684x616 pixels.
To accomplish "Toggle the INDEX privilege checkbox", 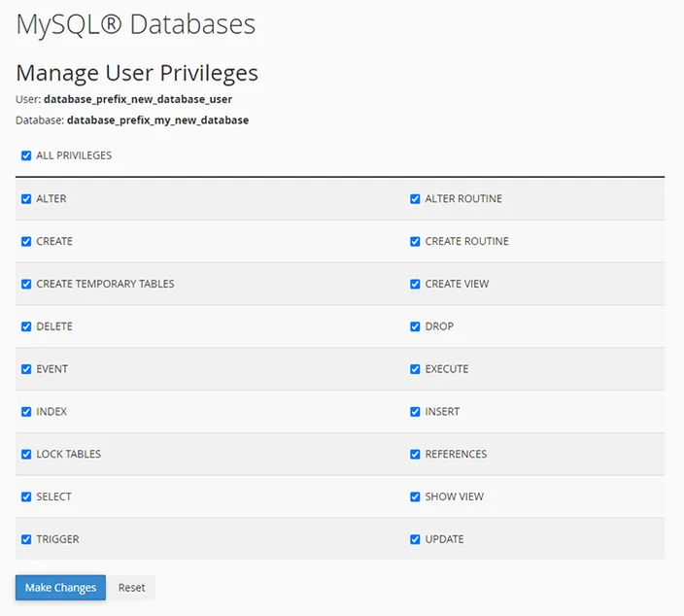I will 26,411.
